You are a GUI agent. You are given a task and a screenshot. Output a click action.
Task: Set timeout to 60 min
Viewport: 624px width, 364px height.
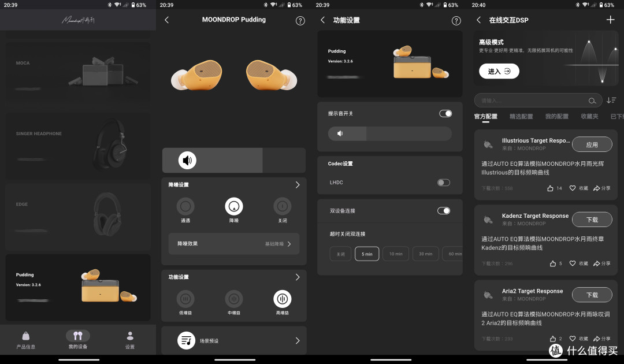click(x=453, y=254)
